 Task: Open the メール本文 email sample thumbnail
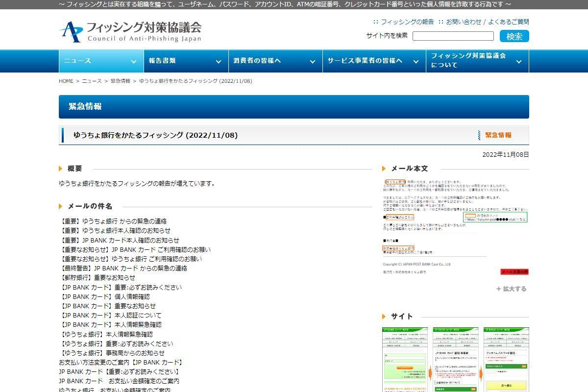[x=455, y=227]
